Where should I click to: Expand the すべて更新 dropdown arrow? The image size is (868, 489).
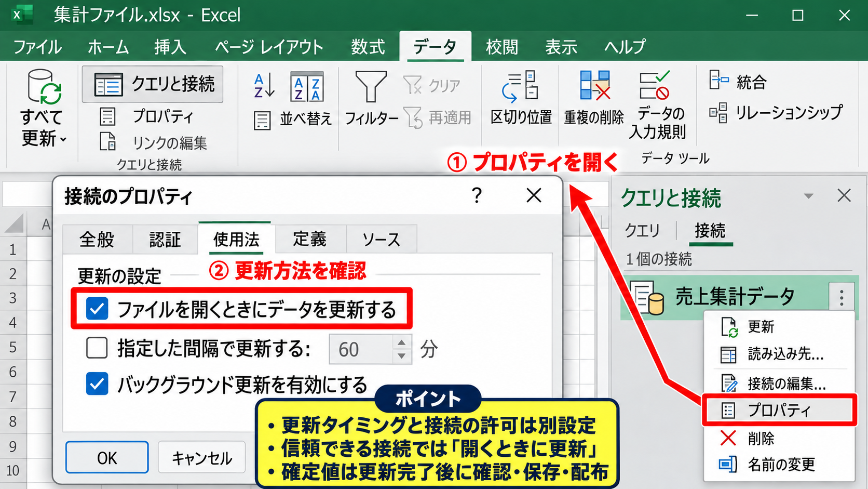pos(63,139)
